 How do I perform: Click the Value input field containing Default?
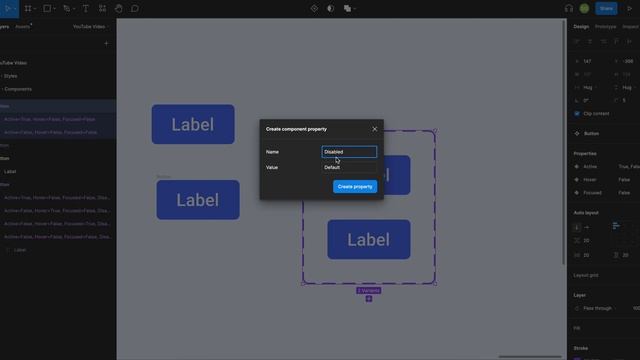pos(349,167)
